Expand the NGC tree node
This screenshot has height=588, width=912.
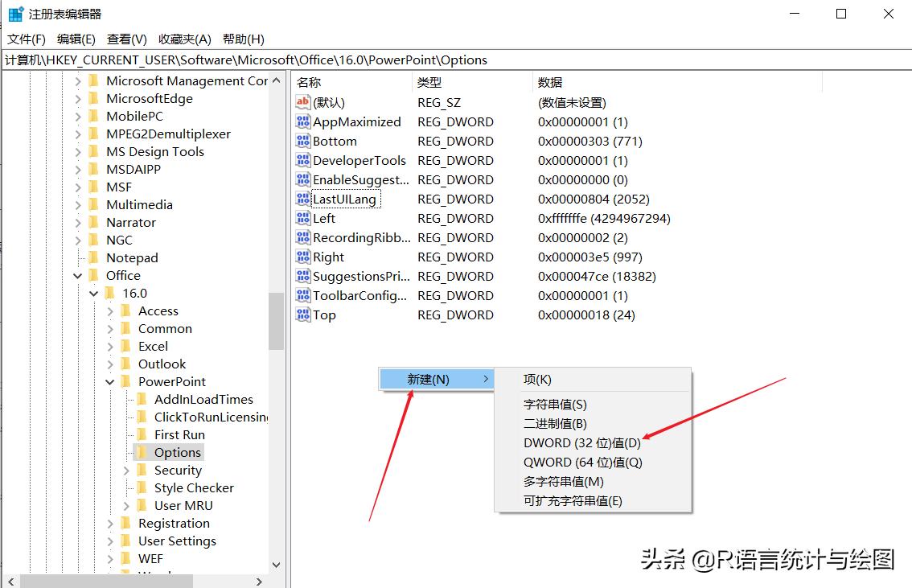point(78,241)
